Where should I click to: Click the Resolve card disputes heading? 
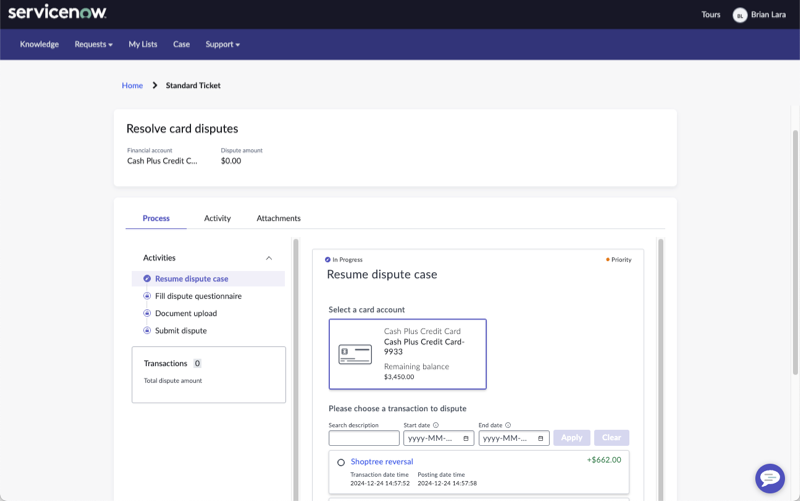(182, 129)
